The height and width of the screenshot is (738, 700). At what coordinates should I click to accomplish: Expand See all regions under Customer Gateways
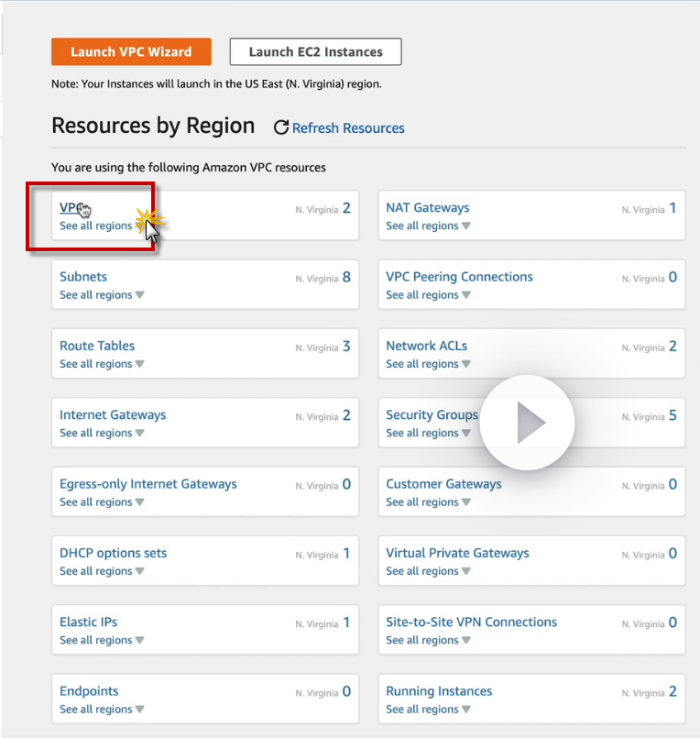click(x=428, y=502)
